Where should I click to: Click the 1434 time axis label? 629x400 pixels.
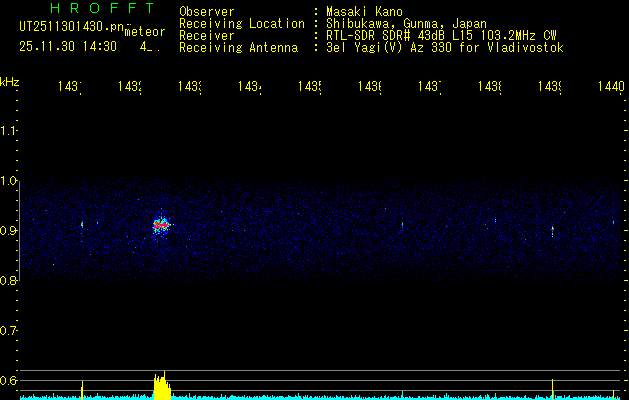(250, 86)
